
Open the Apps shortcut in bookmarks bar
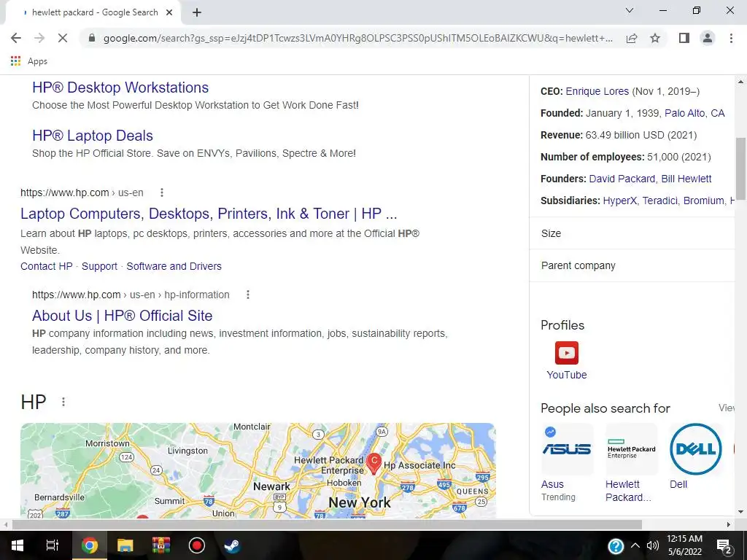point(29,61)
